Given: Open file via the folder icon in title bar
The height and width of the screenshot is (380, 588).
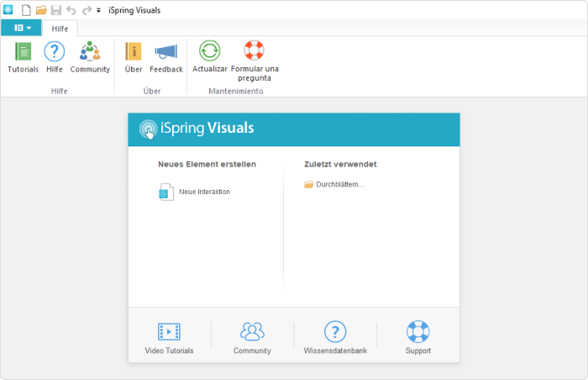Looking at the screenshot, I should point(41,10).
